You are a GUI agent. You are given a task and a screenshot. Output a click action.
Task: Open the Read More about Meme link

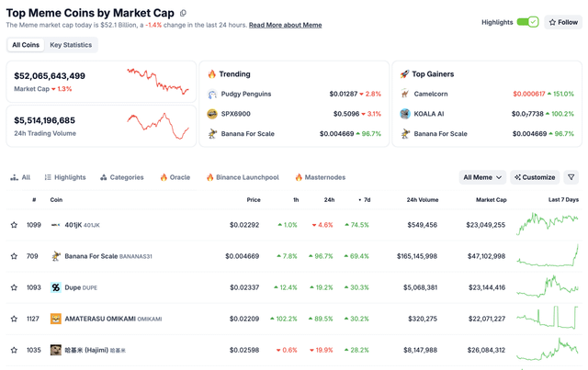coord(285,25)
